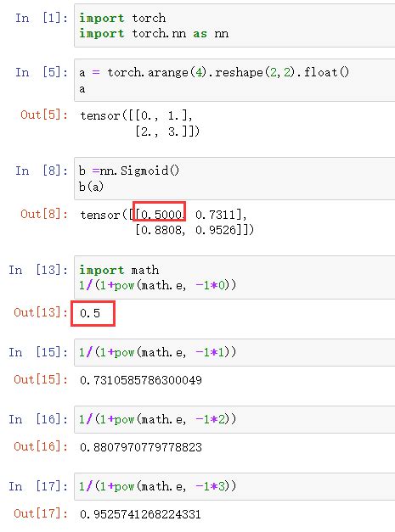Image resolution: width=395 pixels, height=532 pixels.
Task: Click the Out[17]: prompt label
Action: (41, 513)
